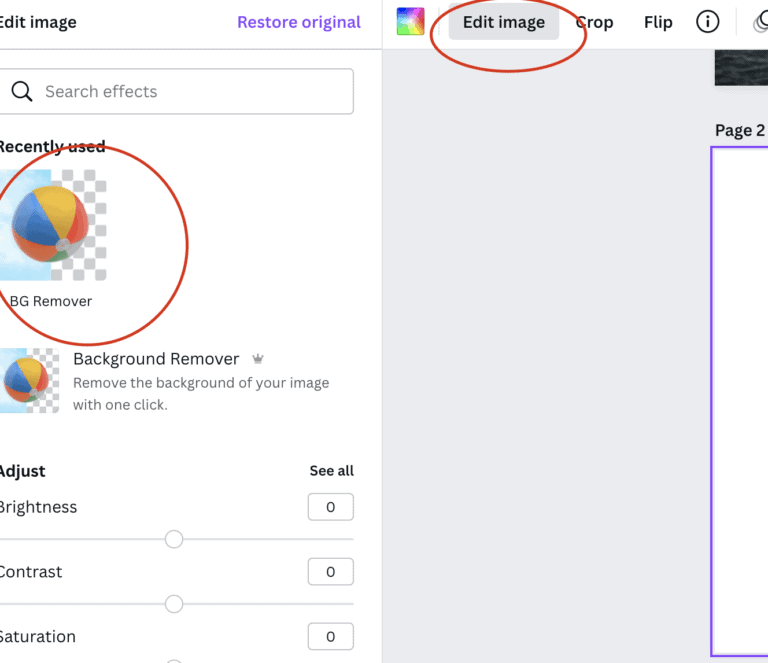Click the Brightness value box

point(331,507)
